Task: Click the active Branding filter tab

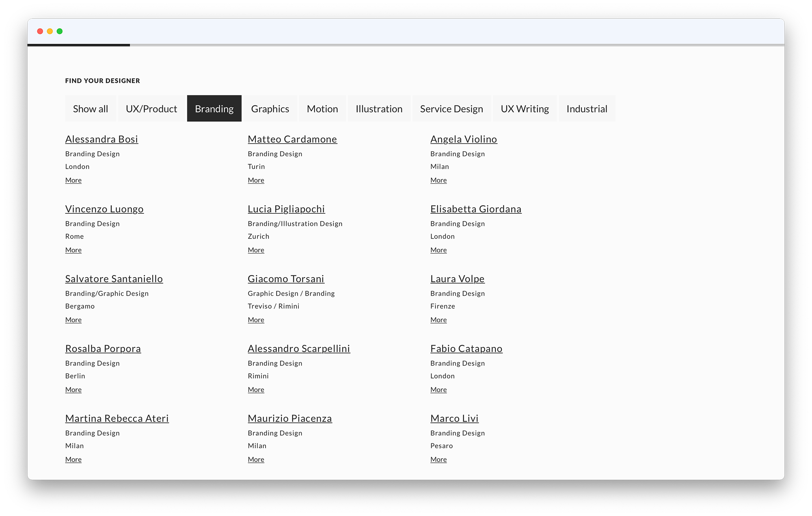Action: (x=214, y=109)
